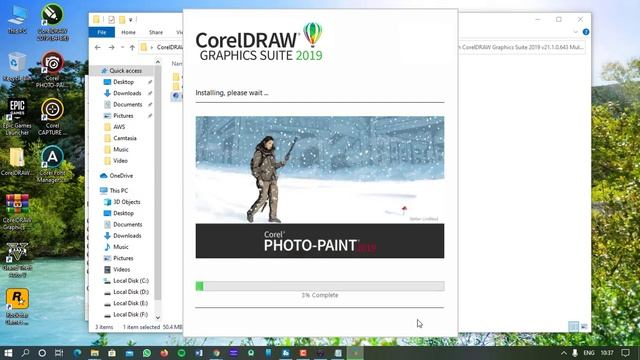Open Chrome from the taskbar
Image resolution: width=640 pixels, height=360 pixels.
click(216, 353)
